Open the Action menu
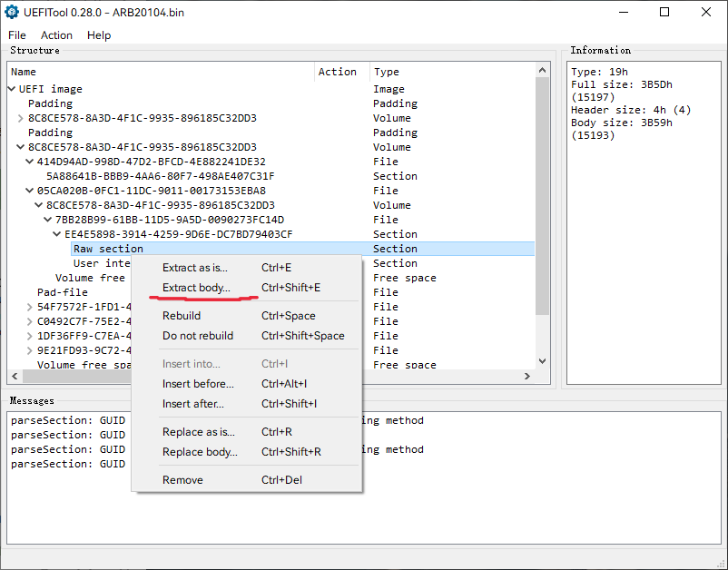 tap(56, 35)
